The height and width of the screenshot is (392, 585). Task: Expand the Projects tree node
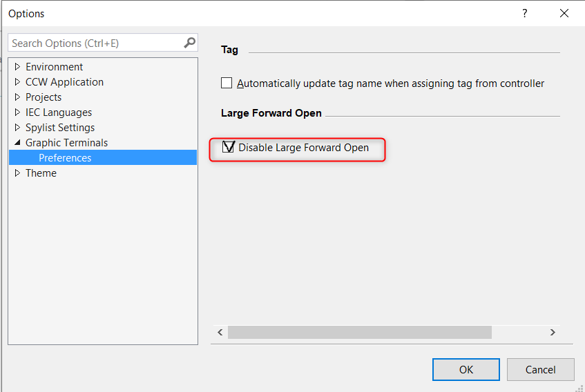click(x=17, y=97)
